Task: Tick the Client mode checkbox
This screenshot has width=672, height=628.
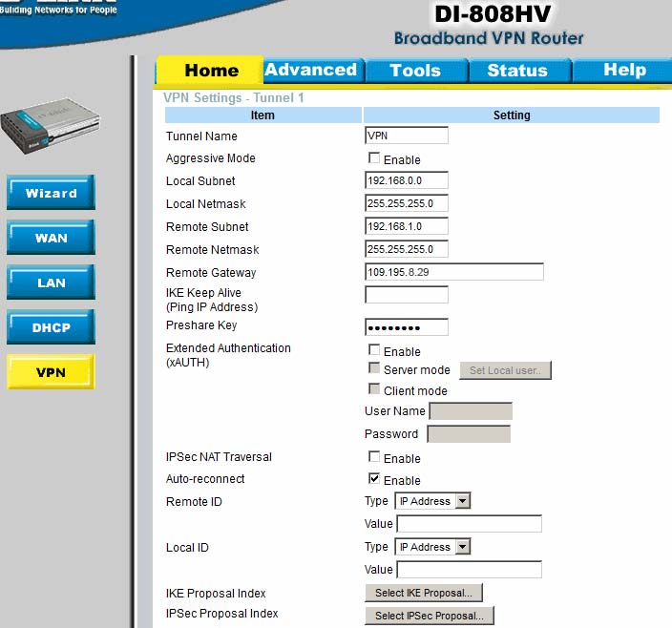Action: pos(374,389)
